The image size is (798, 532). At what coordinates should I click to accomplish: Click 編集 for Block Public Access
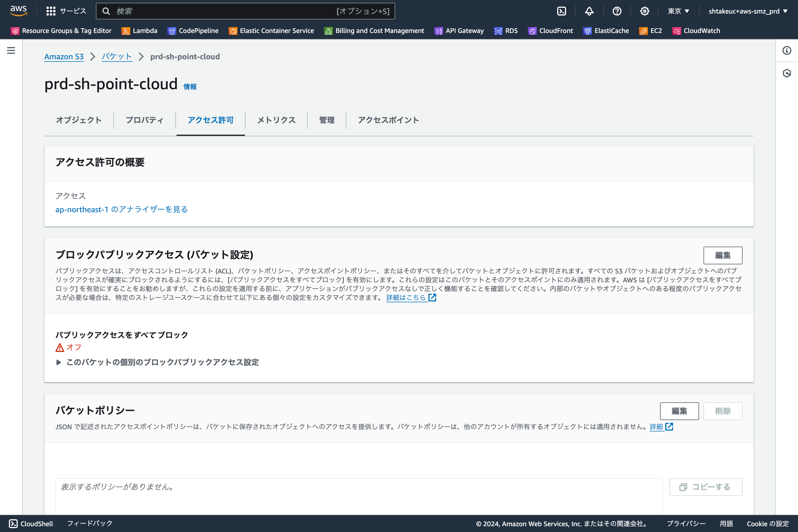point(723,255)
